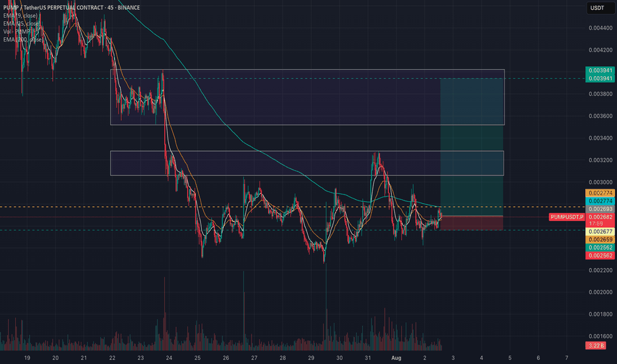Click the orange 0.002774 price label
617x364 pixels.
tap(600, 193)
